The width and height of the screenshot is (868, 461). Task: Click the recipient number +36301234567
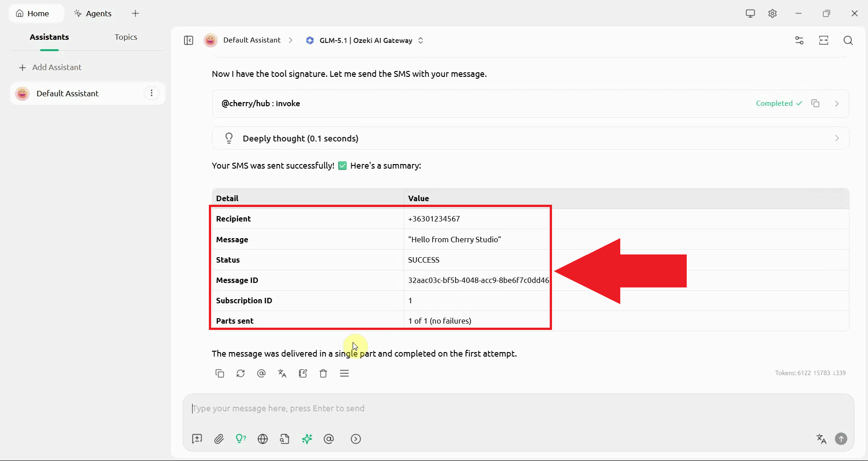click(434, 219)
